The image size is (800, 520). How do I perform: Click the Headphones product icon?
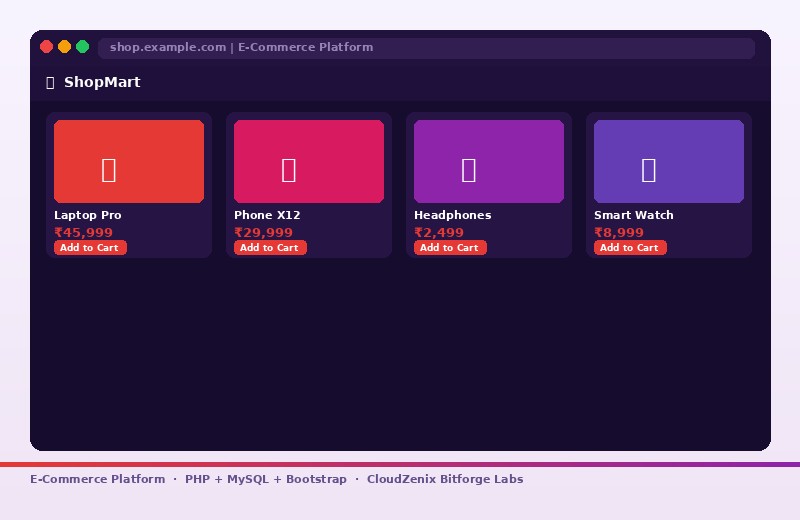tap(469, 170)
